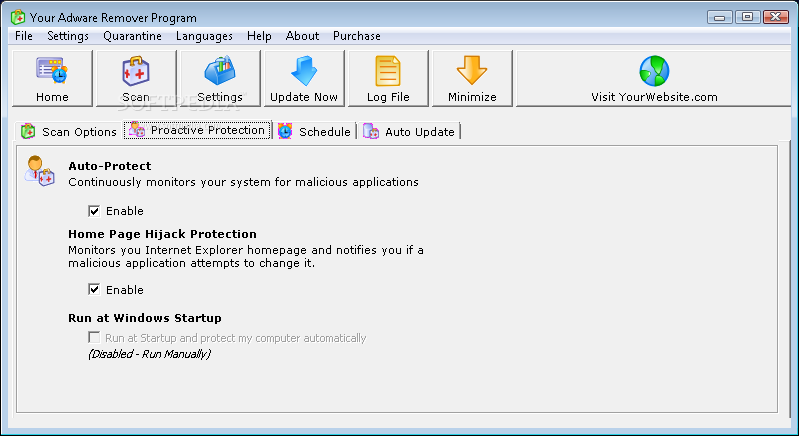Click the app icon in the title bar
The height and width of the screenshot is (436, 799).
point(18,17)
